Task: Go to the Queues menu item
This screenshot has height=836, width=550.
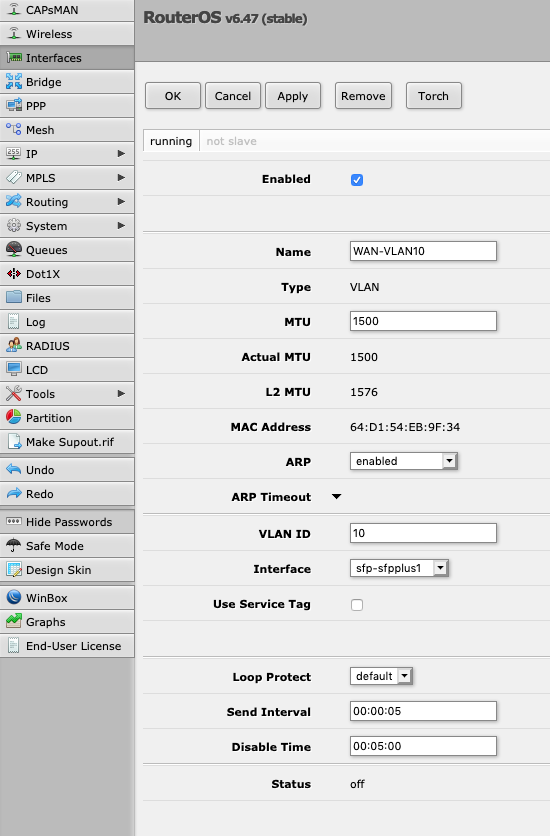Action: pyautogui.click(x=67, y=250)
